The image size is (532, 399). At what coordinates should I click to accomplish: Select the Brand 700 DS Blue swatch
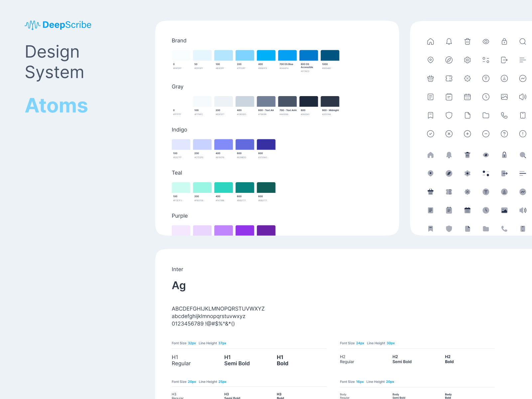click(x=287, y=56)
